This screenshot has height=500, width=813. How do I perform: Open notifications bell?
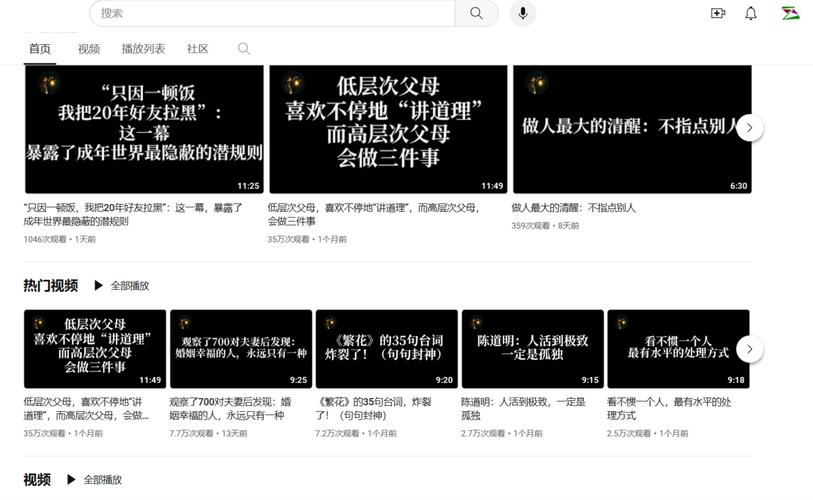click(x=751, y=13)
